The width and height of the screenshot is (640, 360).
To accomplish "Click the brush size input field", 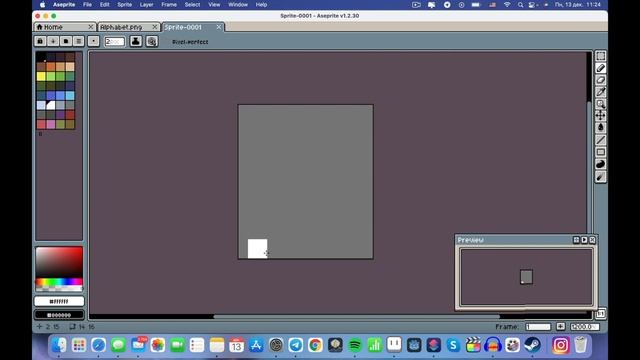I will pyautogui.click(x=114, y=41).
